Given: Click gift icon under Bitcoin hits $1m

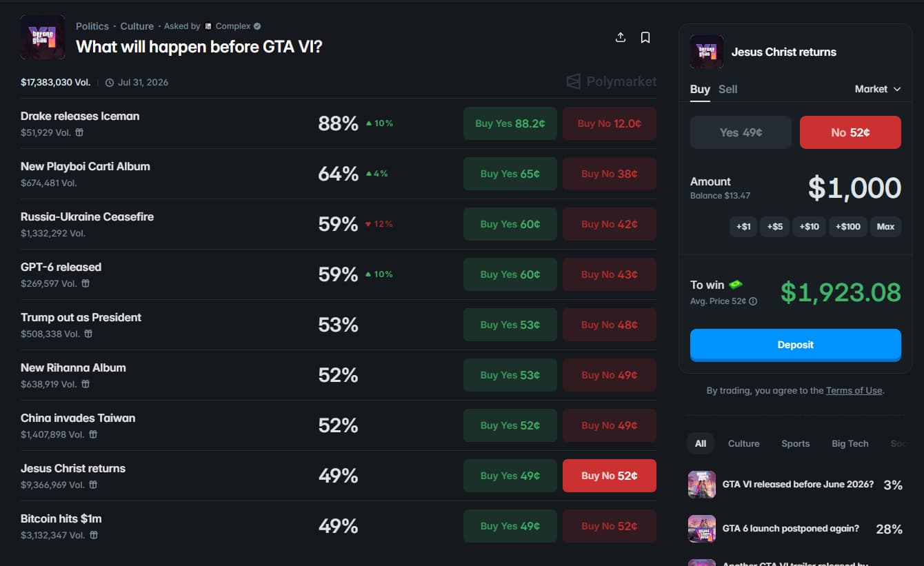Looking at the screenshot, I should [x=94, y=535].
